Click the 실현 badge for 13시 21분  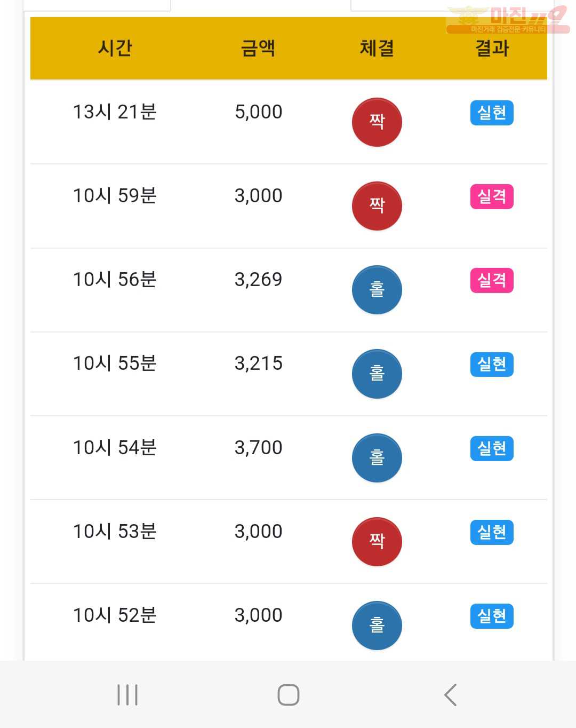coord(492,113)
